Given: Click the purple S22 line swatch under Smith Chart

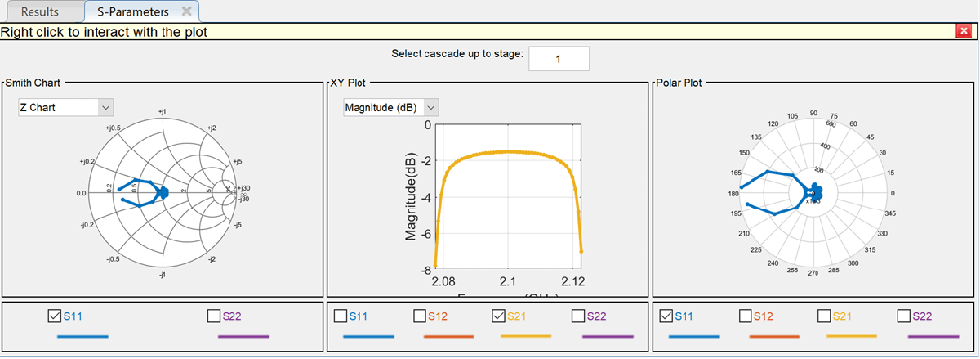Looking at the screenshot, I should click(243, 335).
